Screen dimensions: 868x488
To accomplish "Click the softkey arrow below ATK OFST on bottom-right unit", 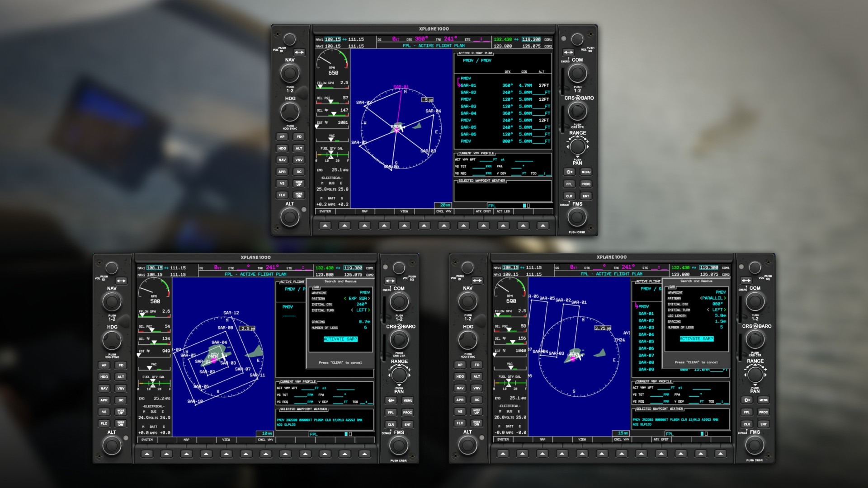I will 661,454.
